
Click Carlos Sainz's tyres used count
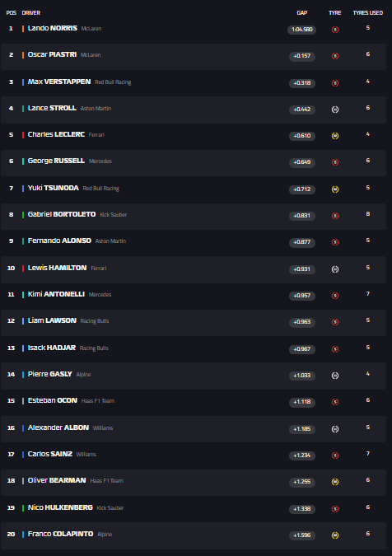coord(368,454)
